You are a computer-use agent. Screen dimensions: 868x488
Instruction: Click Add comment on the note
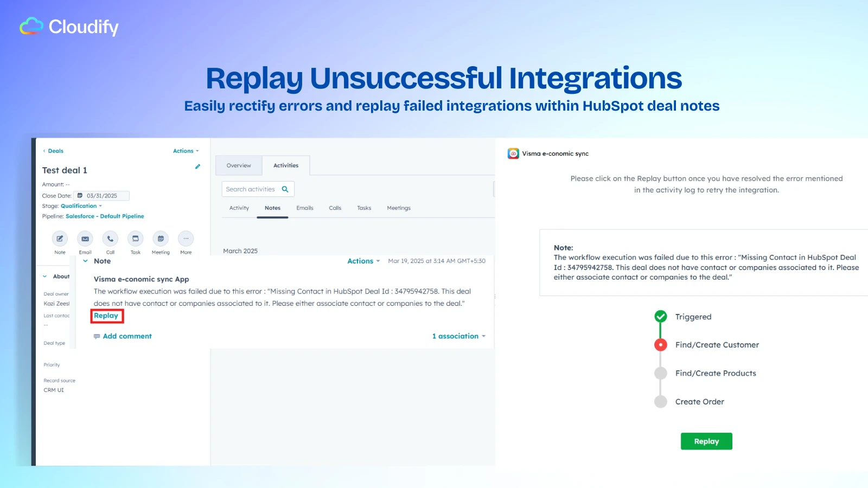(123, 336)
